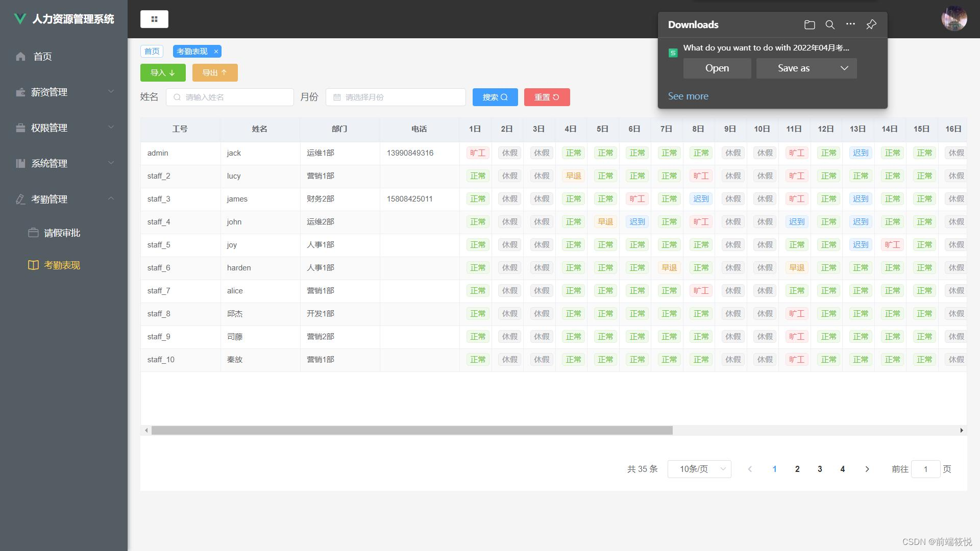Open downloads folder icon
Viewport: 980px width, 551px height.
click(810, 24)
